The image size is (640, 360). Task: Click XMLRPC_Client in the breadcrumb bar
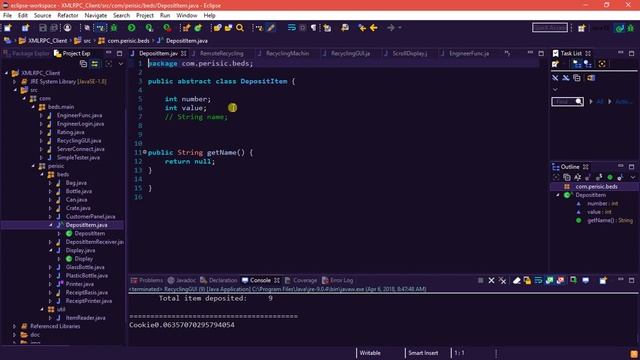coord(47,41)
